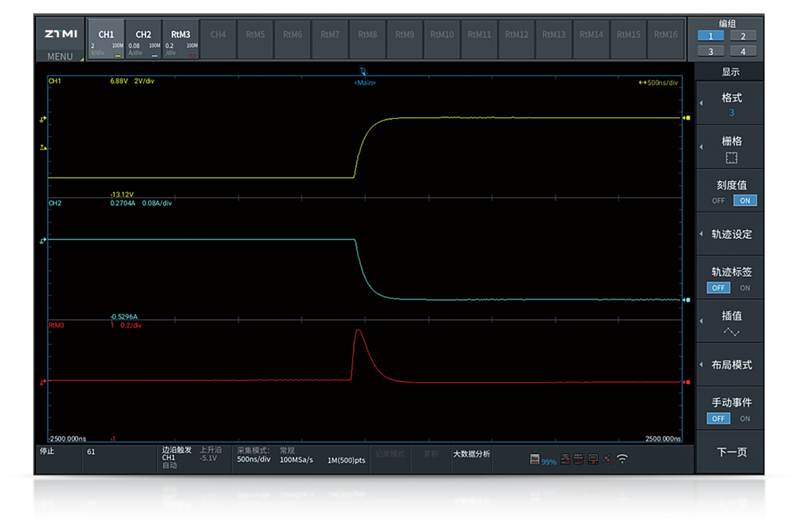Viewport: 798px width, 532px height.
Task: Click the cyan CH2 ground level marker
Action: [43, 240]
